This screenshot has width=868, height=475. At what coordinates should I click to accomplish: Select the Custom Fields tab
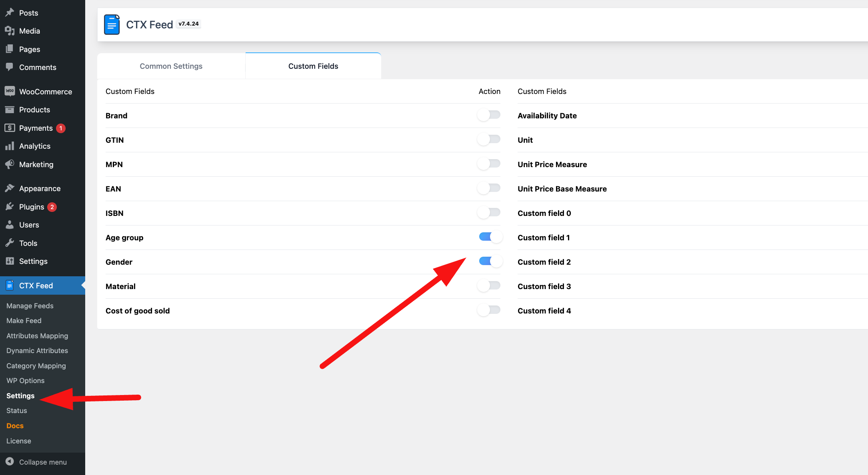[313, 66]
